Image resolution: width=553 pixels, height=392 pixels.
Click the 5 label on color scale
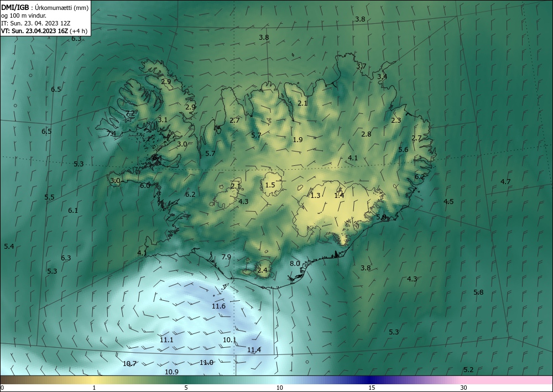tap(186, 388)
